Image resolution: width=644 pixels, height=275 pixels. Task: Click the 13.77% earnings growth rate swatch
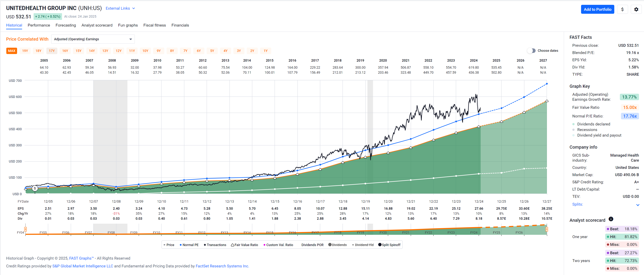(629, 97)
